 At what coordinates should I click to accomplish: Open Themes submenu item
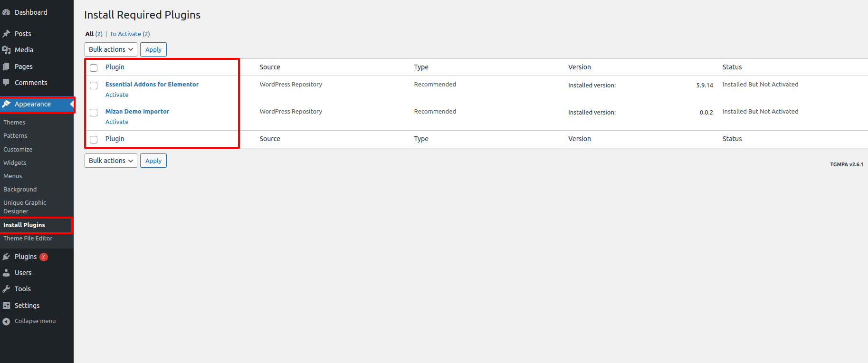[x=14, y=123]
